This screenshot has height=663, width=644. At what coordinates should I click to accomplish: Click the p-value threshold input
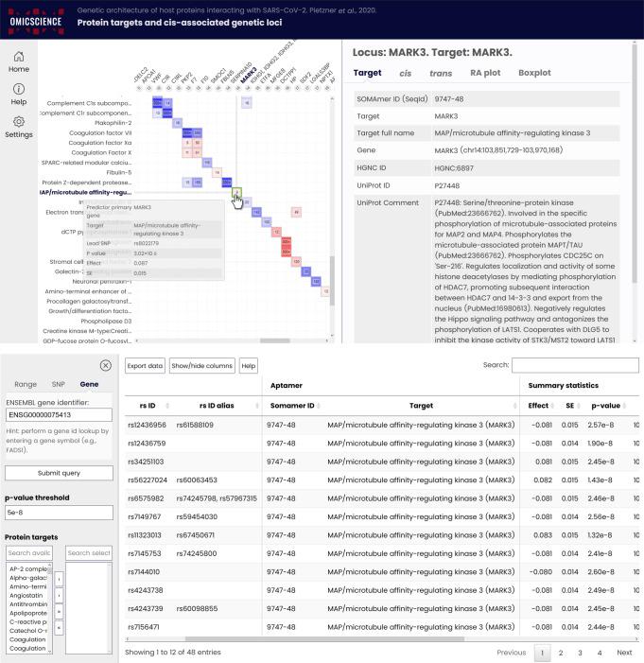click(59, 513)
